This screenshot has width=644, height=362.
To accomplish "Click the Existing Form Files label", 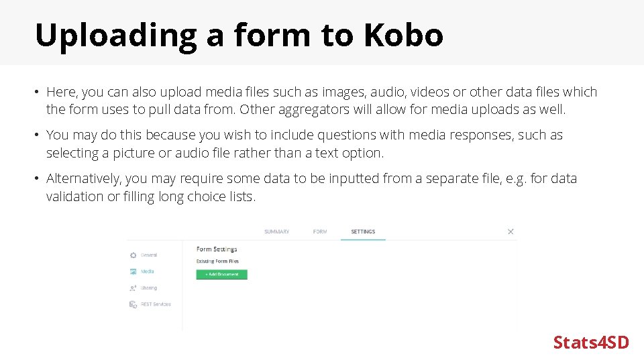I will (x=217, y=261).
